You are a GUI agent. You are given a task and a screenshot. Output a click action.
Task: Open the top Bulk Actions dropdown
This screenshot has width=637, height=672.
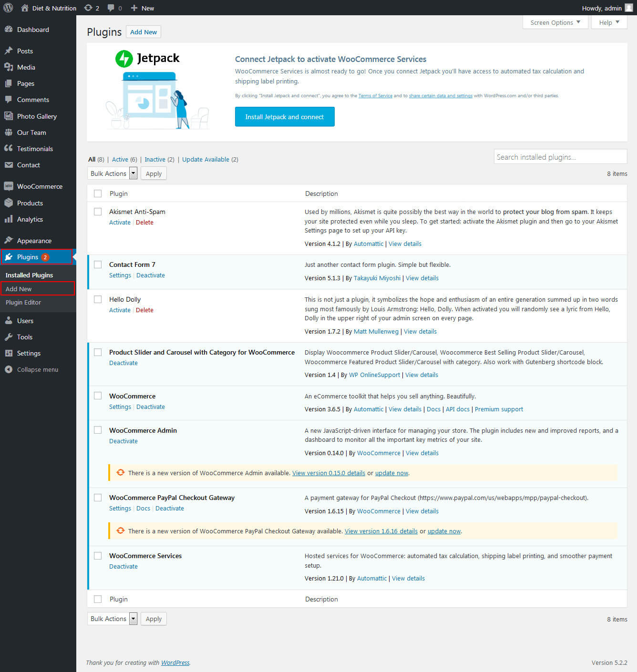(x=113, y=173)
